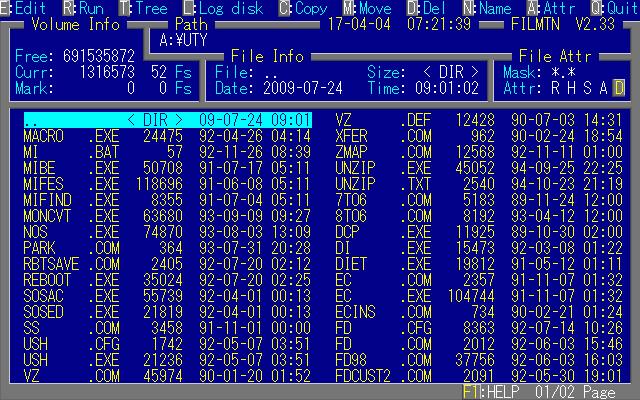Select the DIET .EXE file row

(480, 264)
